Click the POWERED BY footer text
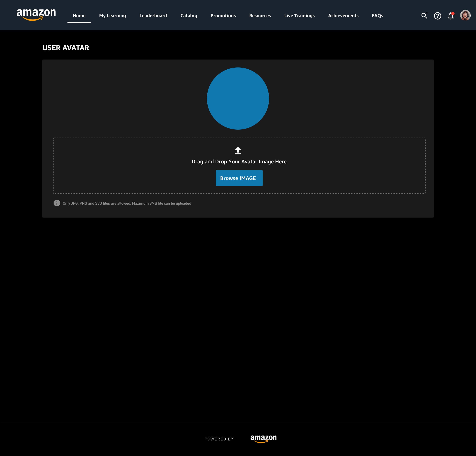The width and height of the screenshot is (476, 456). [x=219, y=439]
